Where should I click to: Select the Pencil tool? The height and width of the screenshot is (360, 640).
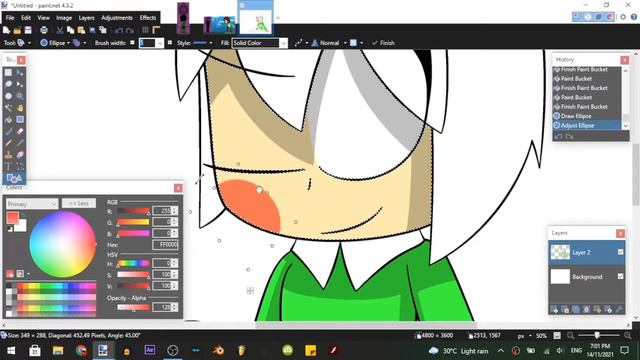coord(9,143)
